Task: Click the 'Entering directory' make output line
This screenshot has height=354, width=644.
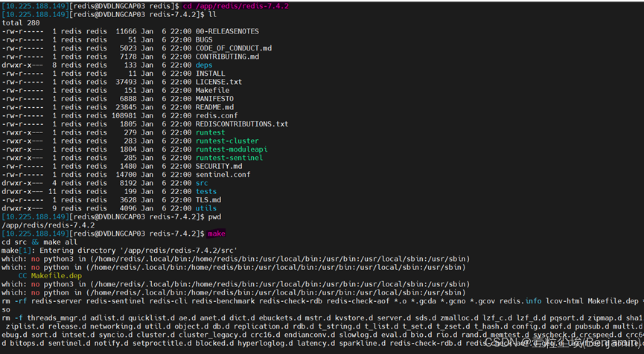Action: tap(119, 250)
